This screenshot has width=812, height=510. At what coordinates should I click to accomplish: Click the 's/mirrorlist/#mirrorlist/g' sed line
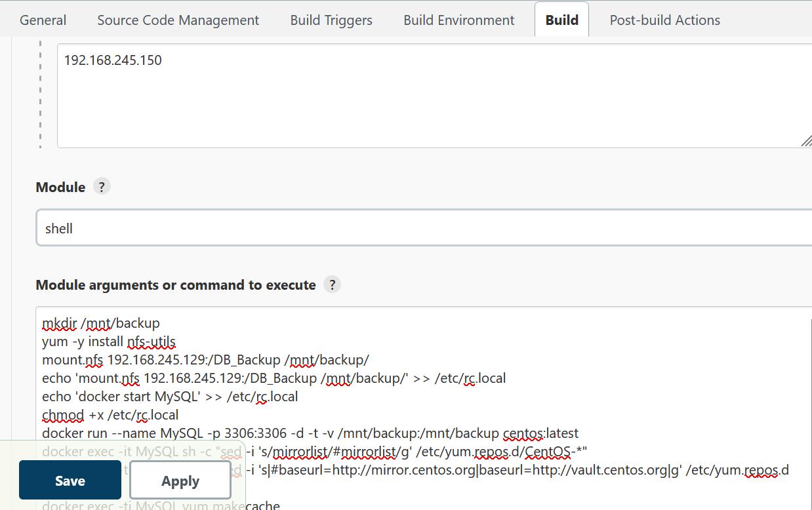[x=315, y=452]
